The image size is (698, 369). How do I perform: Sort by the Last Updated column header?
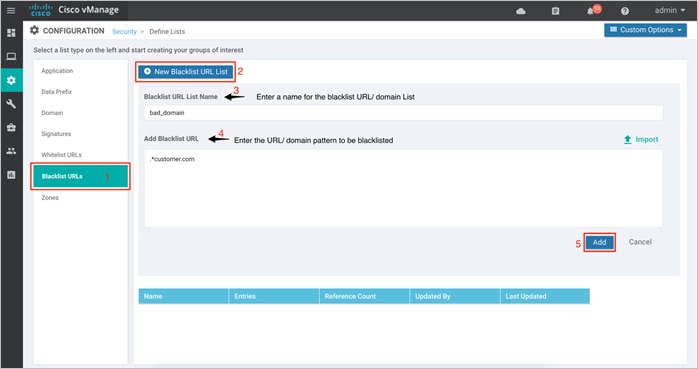pyautogui.click(x=545, y=296)
